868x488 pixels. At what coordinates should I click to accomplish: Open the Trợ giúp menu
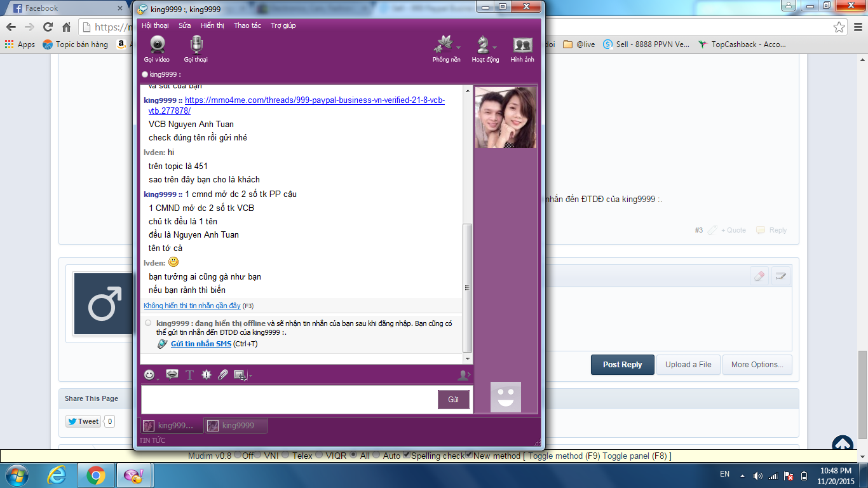point(283,25)
